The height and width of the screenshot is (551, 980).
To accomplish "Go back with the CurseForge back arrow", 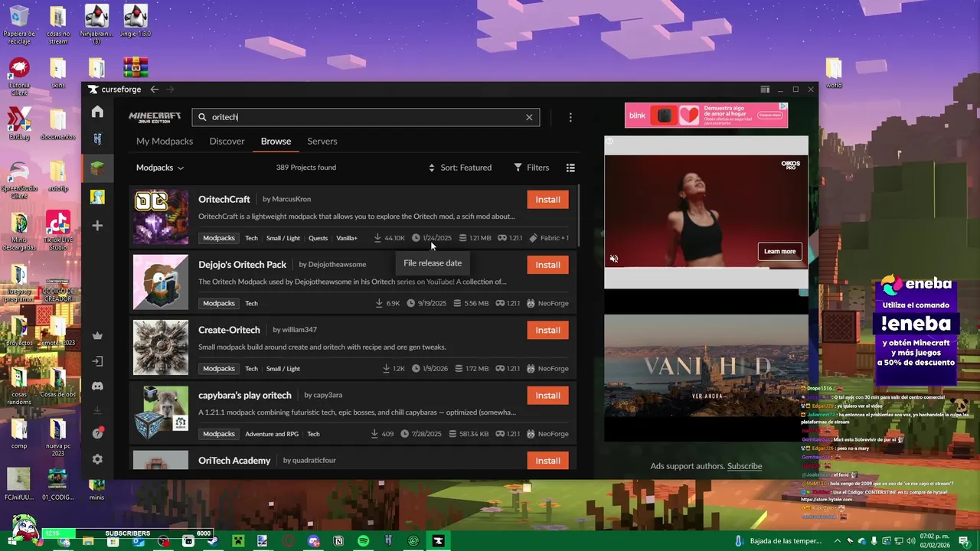I will pos(154,90).
